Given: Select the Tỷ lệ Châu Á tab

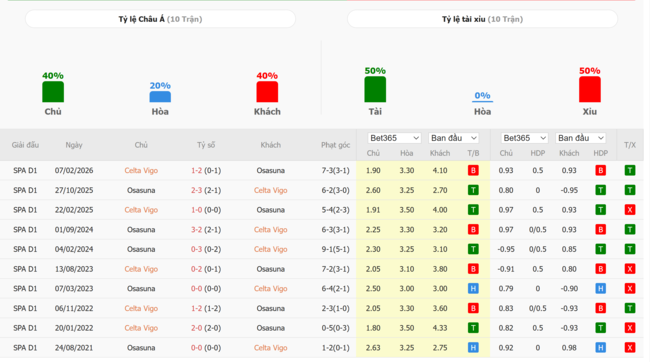Looking at the screenshot, I should [160, 19].
